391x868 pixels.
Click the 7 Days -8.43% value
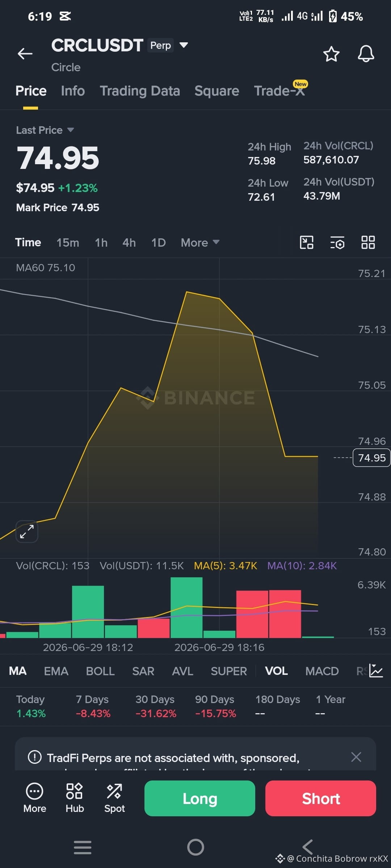point(93,714)
